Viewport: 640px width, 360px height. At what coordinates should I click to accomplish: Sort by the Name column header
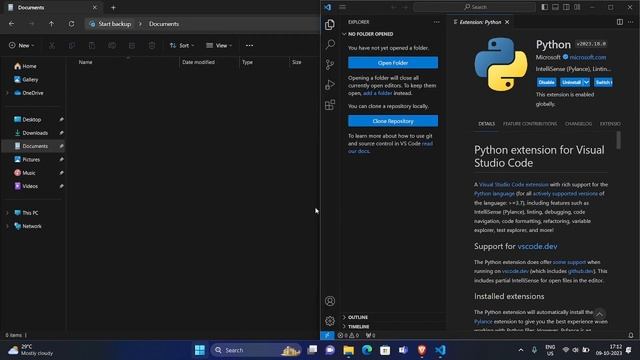pyautogui.click(x=85, y=62)
